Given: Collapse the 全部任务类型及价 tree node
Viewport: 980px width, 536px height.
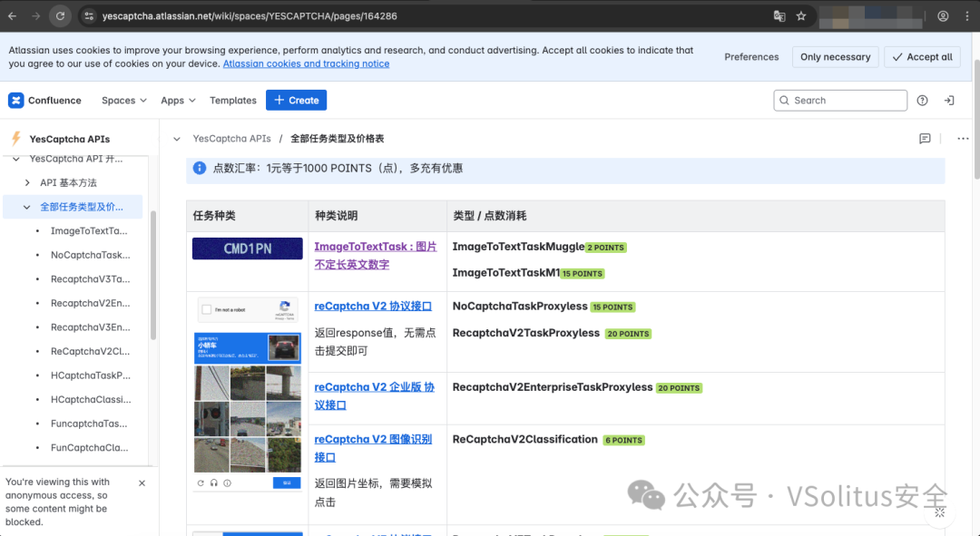Looking at the screenshot, I should tap(27, 207).
